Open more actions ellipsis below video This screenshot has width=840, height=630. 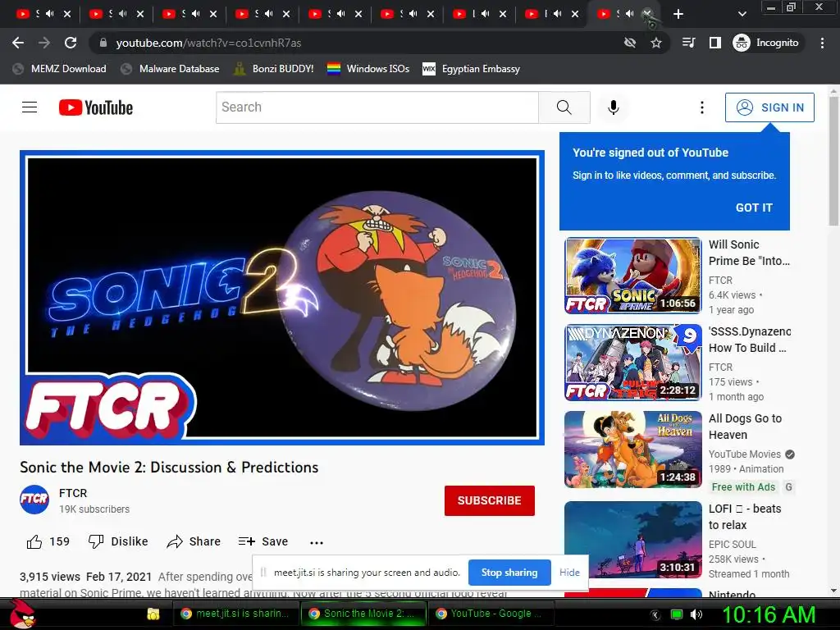(317, 543)
